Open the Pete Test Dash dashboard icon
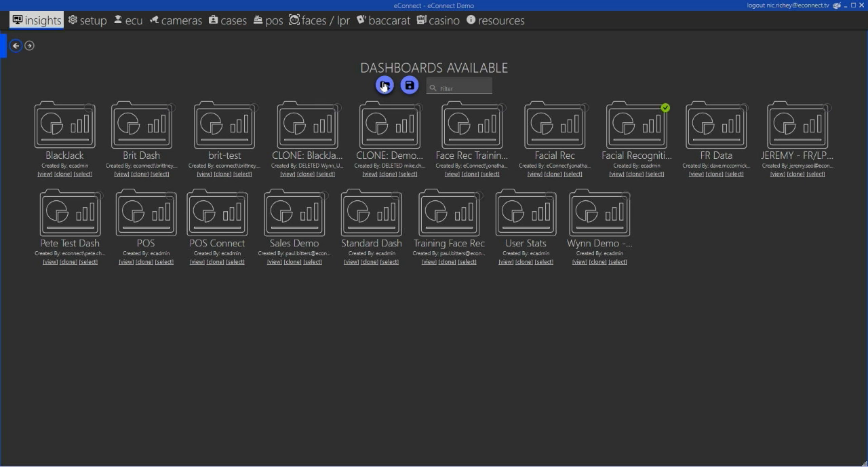This screenshot has width=868, height=467. pyautogui.click(x=70, y=212)
